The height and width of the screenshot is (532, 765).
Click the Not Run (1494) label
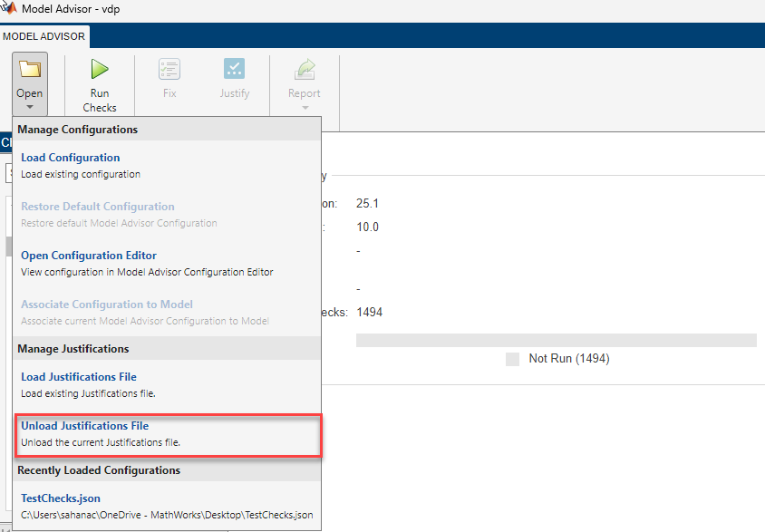(x=568, y=359)
